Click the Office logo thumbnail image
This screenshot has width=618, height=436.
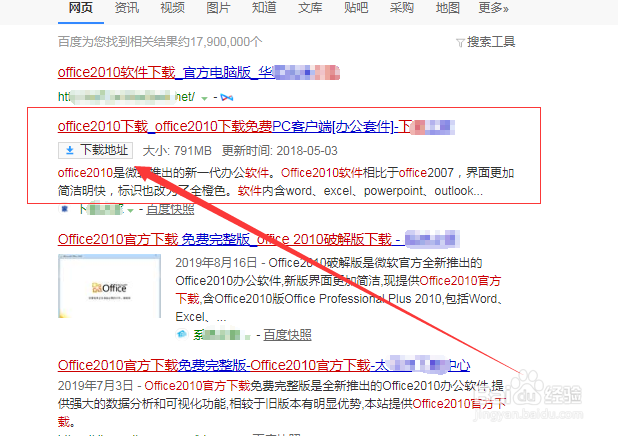click(110, 286)
